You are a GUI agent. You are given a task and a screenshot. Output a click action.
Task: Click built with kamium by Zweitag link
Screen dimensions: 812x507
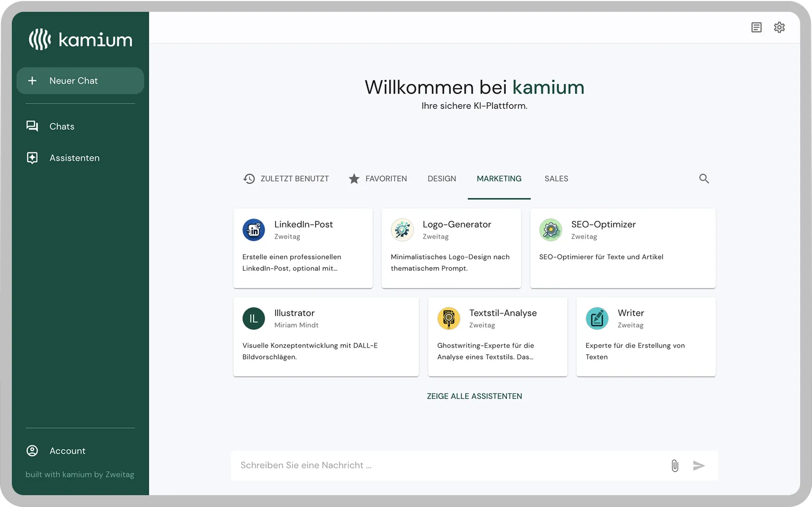[80, 474]
